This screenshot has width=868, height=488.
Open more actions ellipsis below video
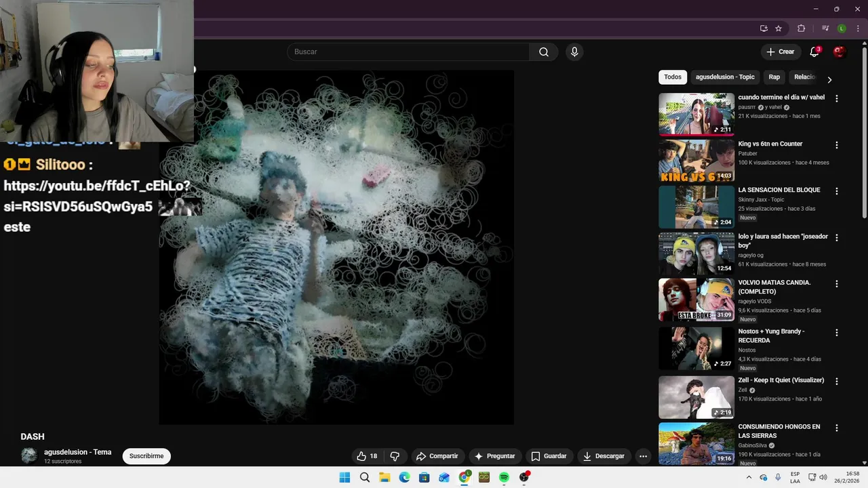coord(643,456)
